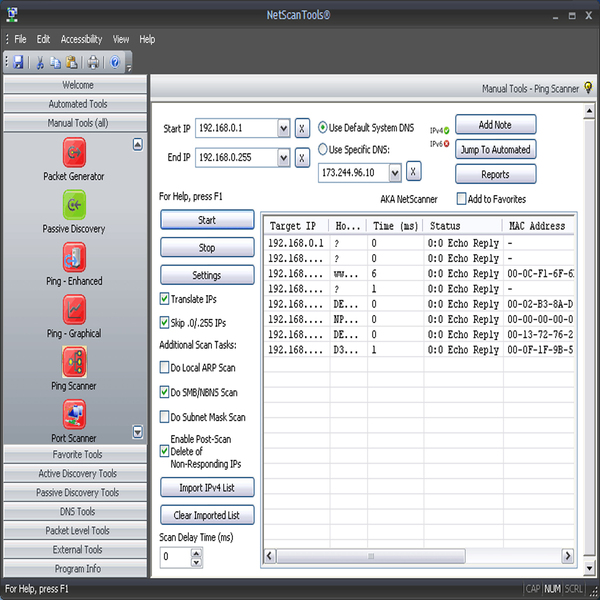Click the Print icon in the toolbar
Screen dimensions: 600x600
[93, 62]
